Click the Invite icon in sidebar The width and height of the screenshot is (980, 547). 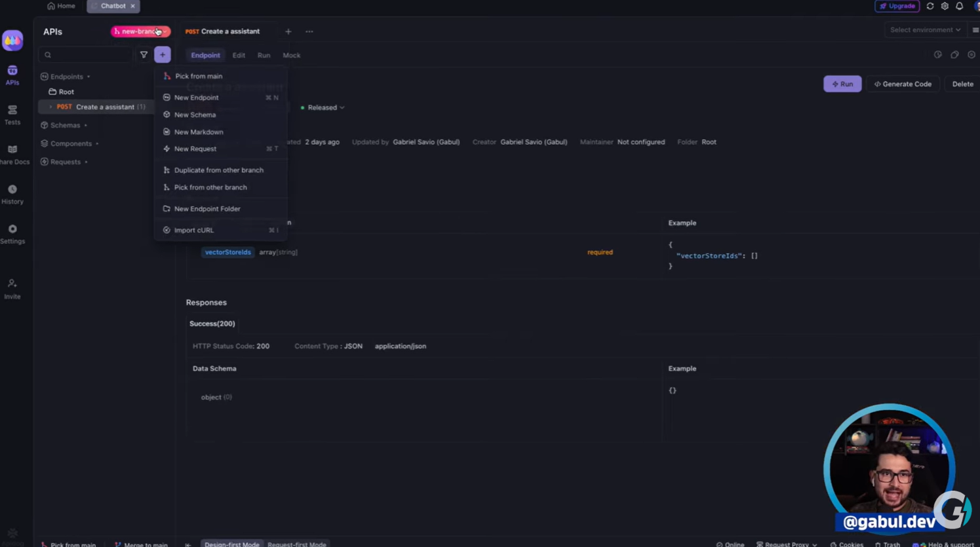(x=12, y=288)
